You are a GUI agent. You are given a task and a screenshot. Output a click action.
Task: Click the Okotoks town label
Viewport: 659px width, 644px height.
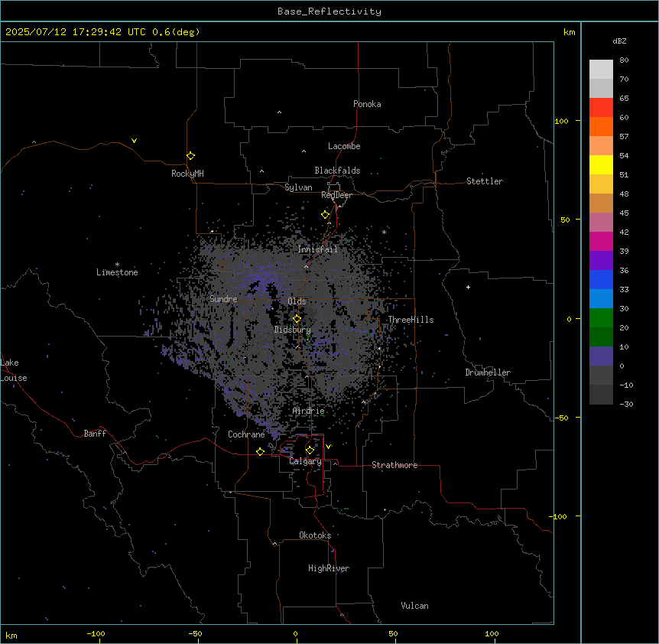click(315, 535)
